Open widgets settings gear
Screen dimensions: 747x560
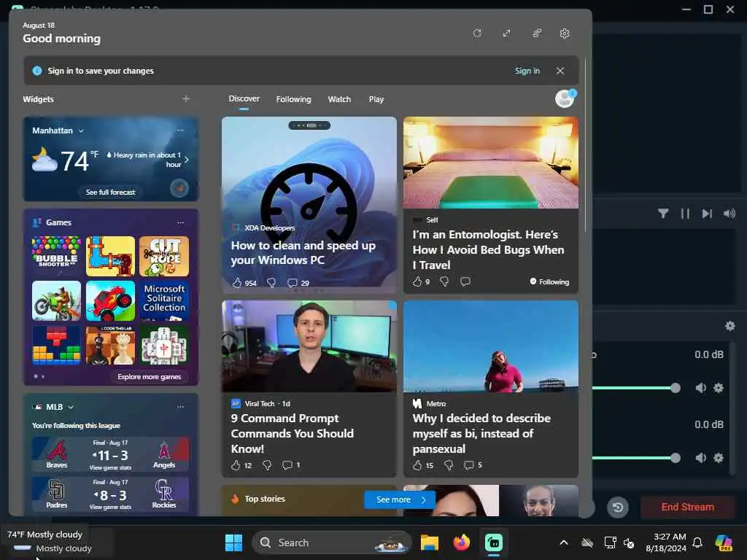pyautogui.click(x=565, y=34)
